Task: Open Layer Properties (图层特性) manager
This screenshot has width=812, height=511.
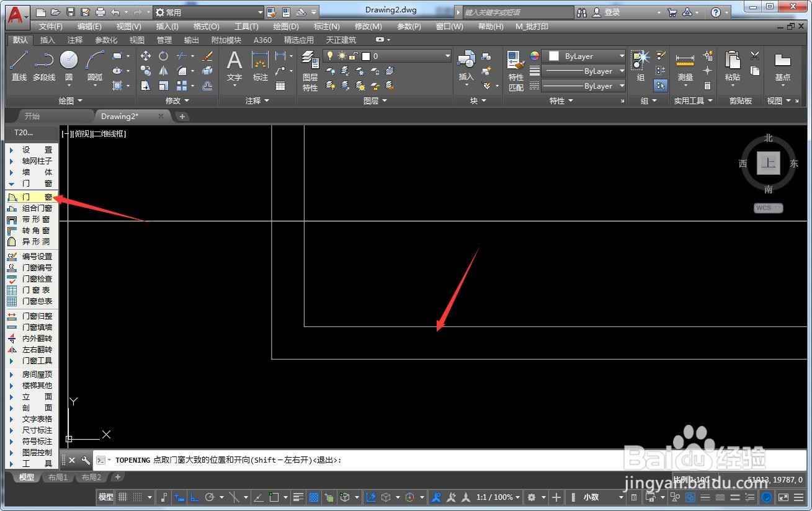Action: click(x=310, y=71)
